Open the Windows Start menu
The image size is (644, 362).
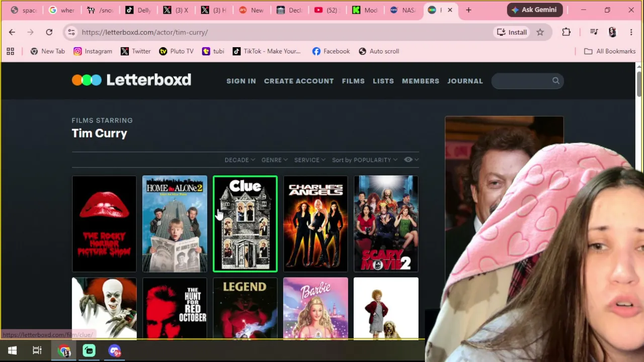pyautogui.click(x=12, y=350)
